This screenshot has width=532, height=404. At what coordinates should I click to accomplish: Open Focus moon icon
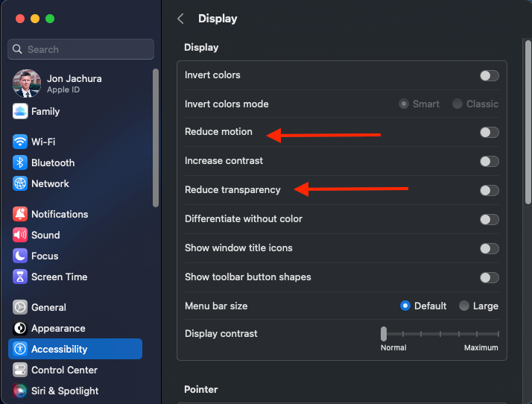(20, 256)
